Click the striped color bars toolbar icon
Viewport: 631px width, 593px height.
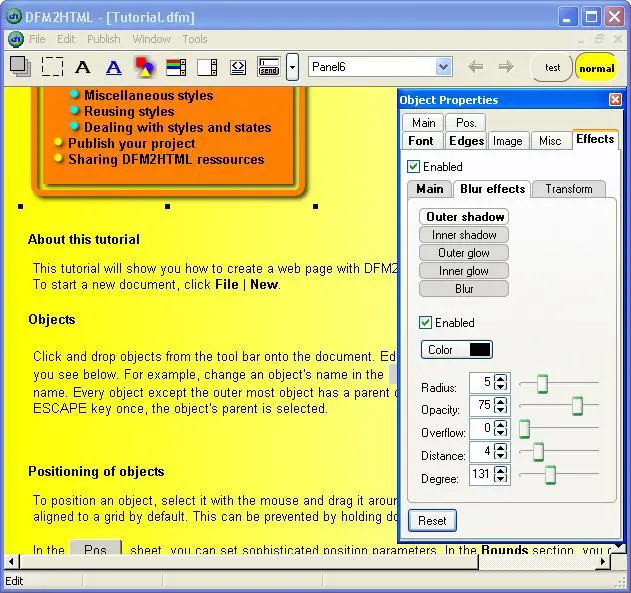click(x=176, y=67)
